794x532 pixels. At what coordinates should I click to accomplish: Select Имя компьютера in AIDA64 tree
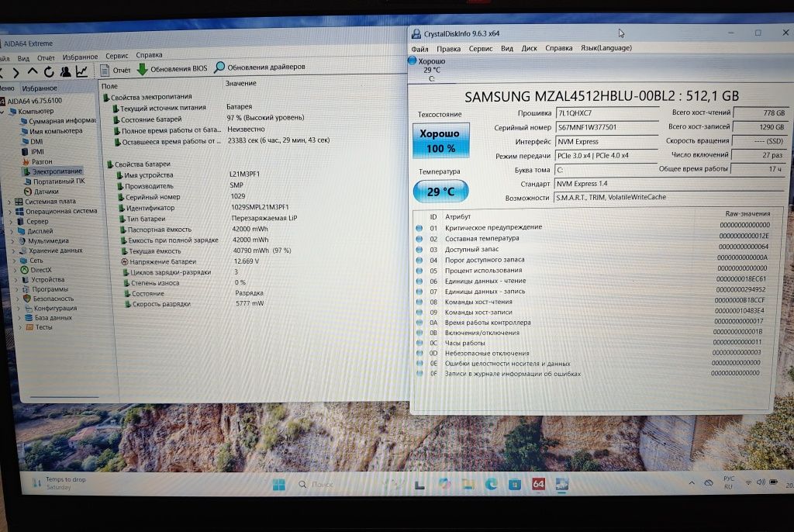(52, 131)
